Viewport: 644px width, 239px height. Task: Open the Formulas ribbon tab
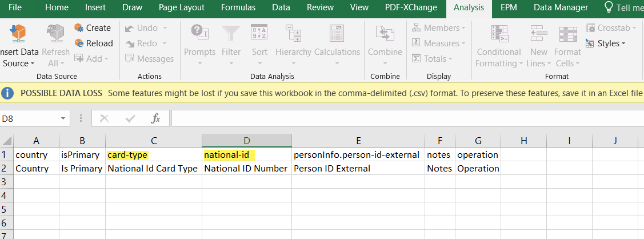tap(238, 7)
